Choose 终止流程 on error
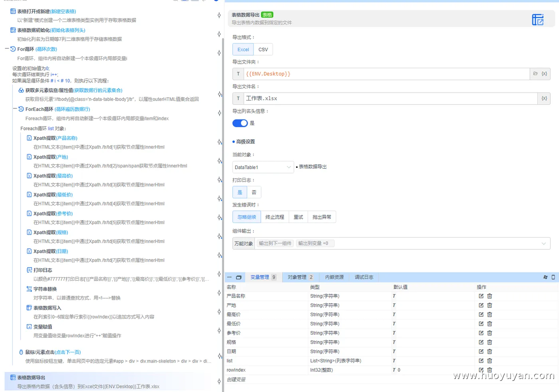 (275, 217)
